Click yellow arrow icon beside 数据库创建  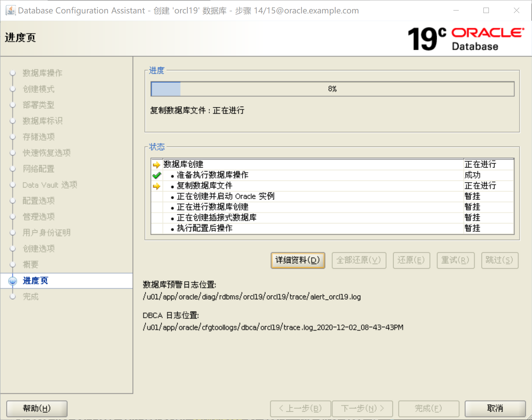[x=157, y=165]
